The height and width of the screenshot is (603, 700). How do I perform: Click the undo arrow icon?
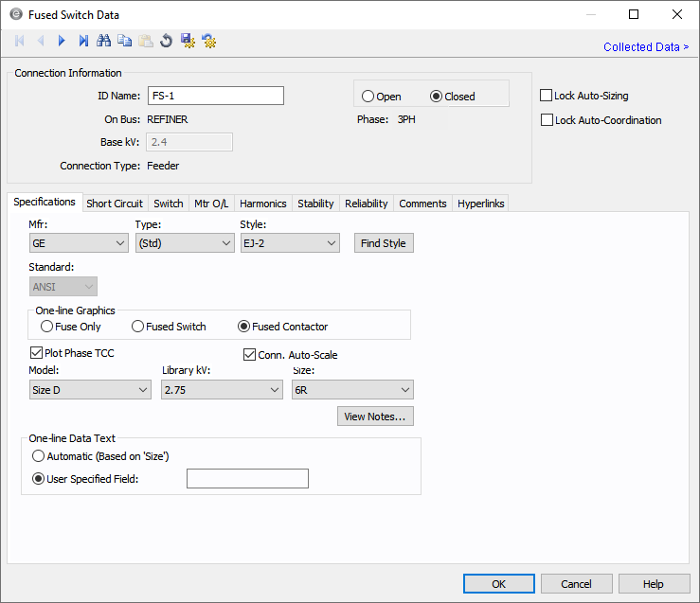pos(167,41)
